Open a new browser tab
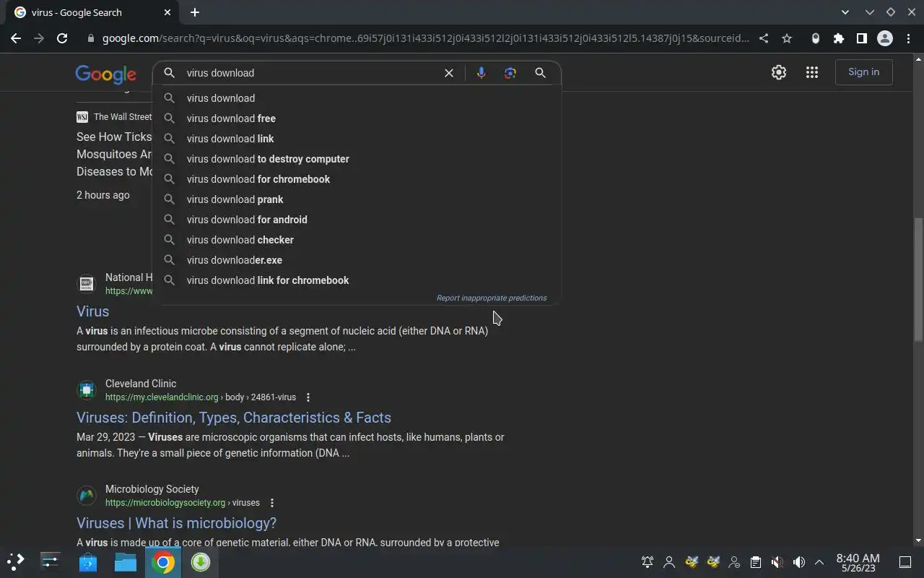 pos(195,12)
